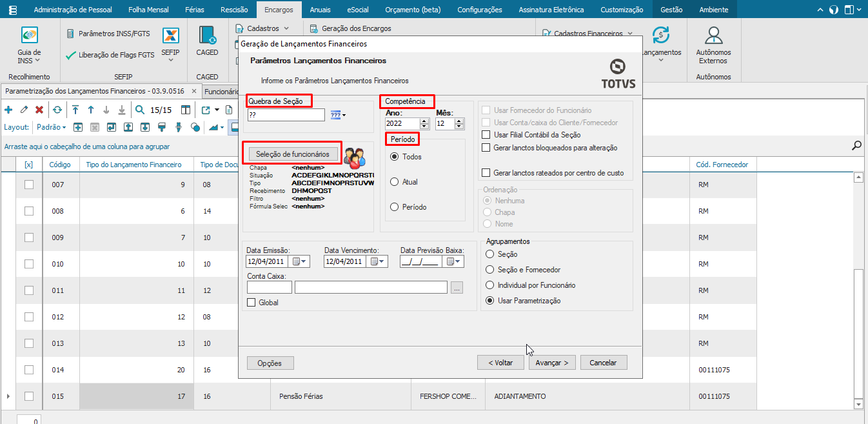Open Data Vencimento calendar dropdown
Image resolution: width=868 pixels, height=424 pixels.
coord(377,261)
